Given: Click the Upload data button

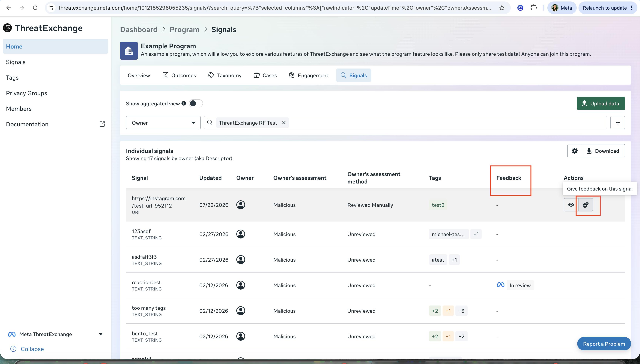Looking at the screenshot, I should click(601, 103).
